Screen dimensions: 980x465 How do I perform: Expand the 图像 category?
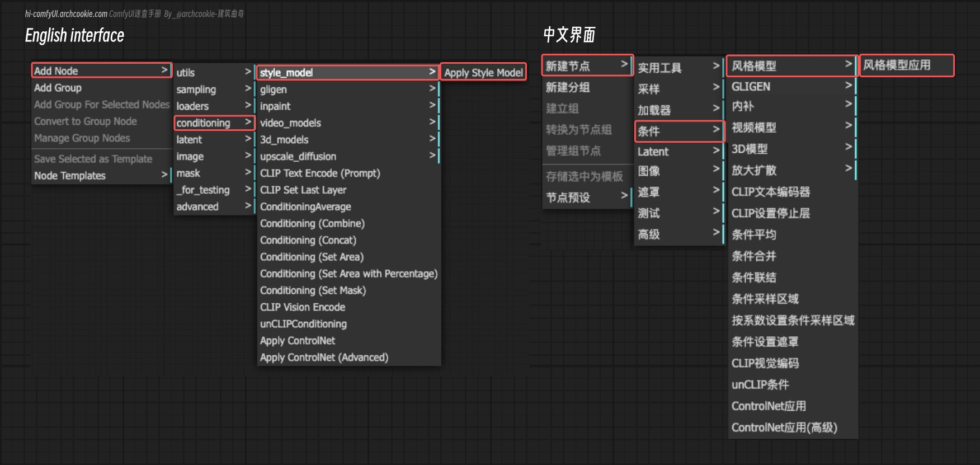pos(679,171)
